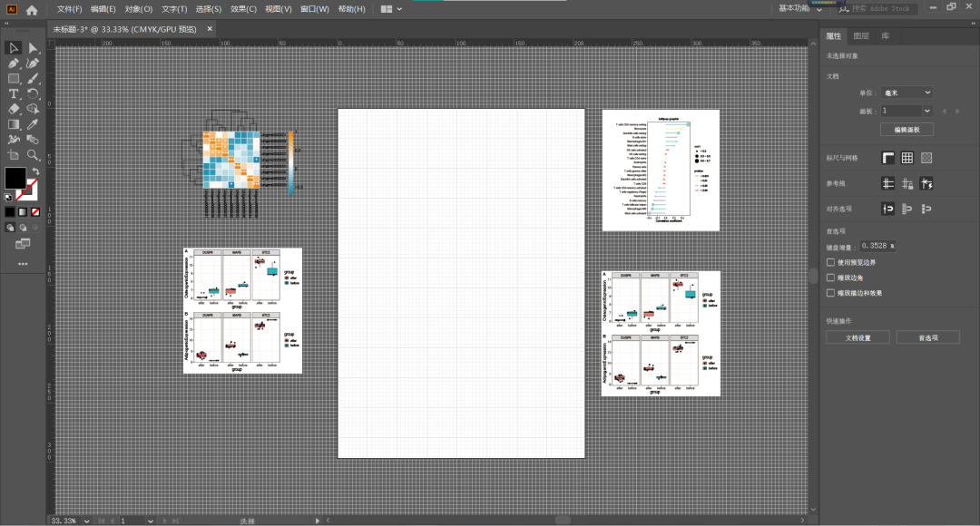Select the Artboard tool
This screenshot has height=526, width=980.
click(13, 155)
